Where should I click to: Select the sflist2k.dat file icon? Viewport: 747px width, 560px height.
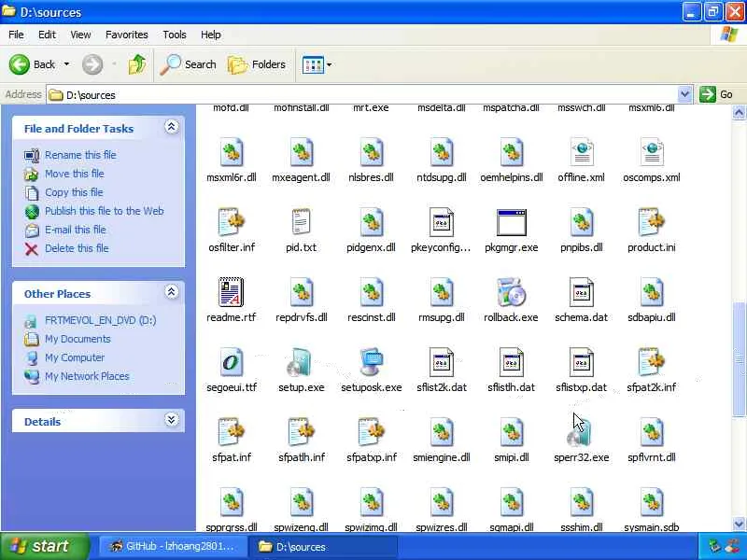[x=441, y=363]
